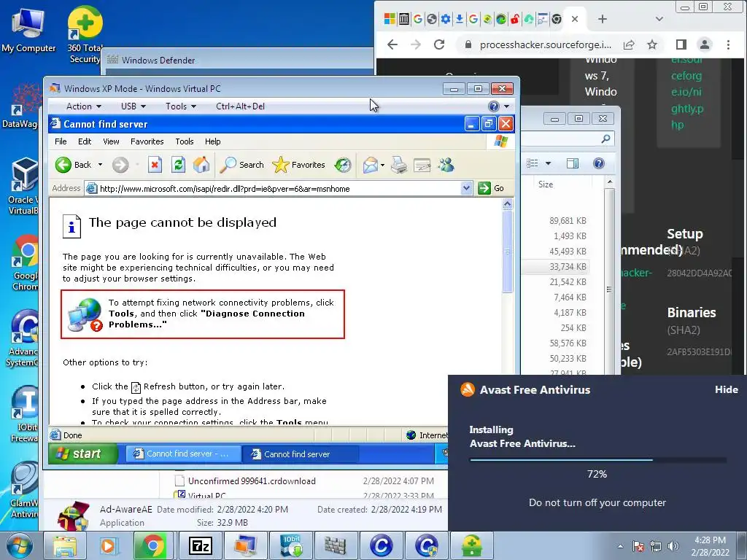
Task: Click the IE address URL field
Action: [279, 189]
